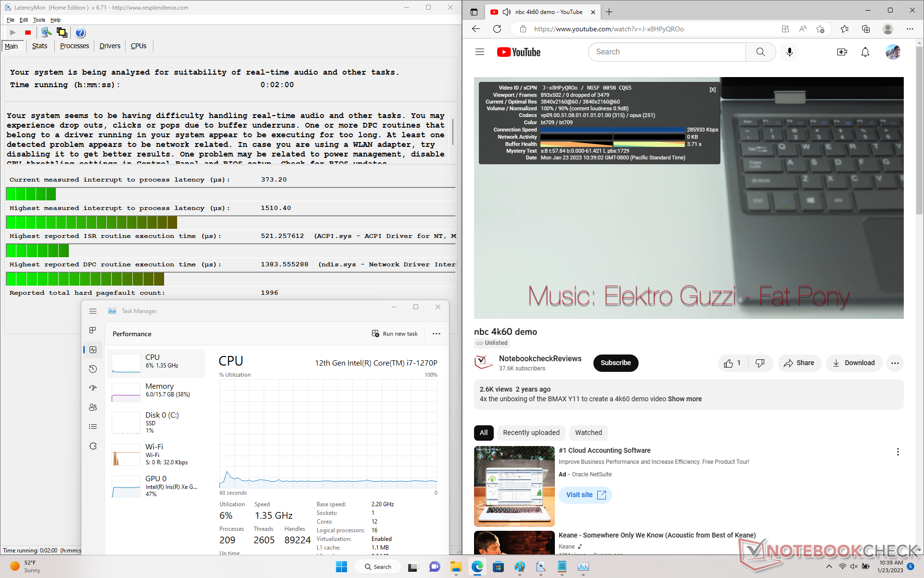Open Task Manager App history sidebar icon

click(93, 369)
